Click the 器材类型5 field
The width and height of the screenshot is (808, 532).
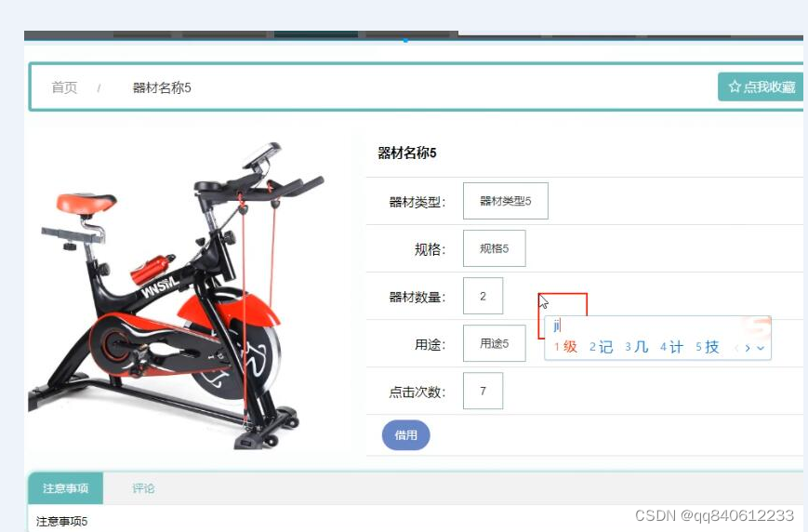pos(506,201)
